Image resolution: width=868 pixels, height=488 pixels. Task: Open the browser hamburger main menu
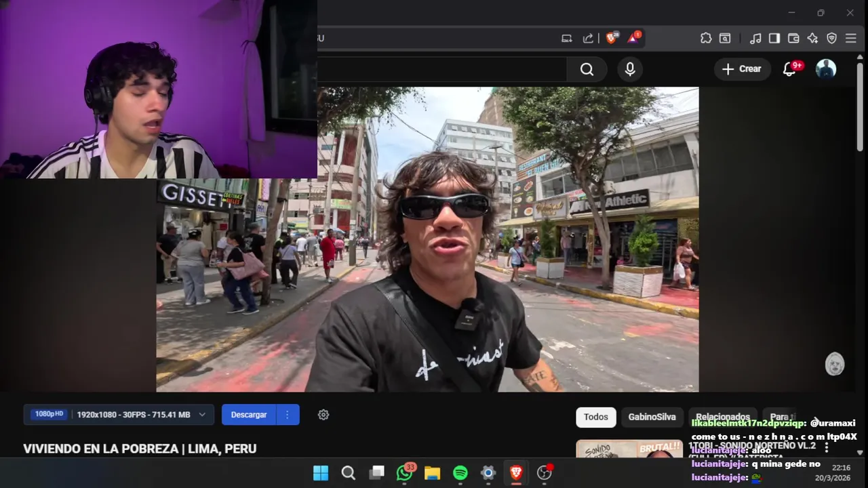tap(851, 39)
